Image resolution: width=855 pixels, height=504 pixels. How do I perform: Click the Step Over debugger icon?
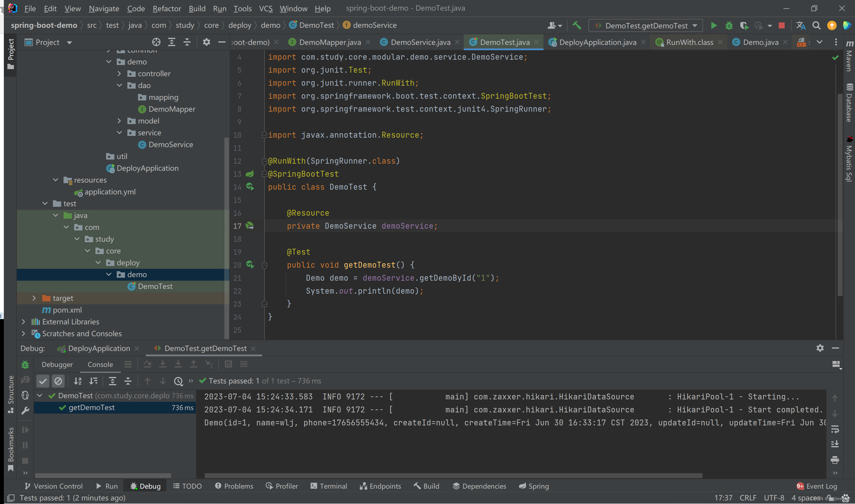[x=147, y=365]
